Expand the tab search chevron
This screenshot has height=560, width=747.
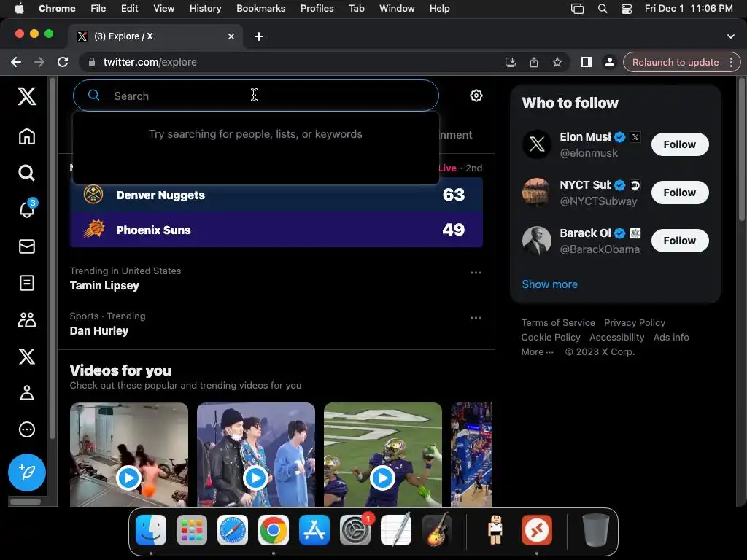click(x=731, y=36)
